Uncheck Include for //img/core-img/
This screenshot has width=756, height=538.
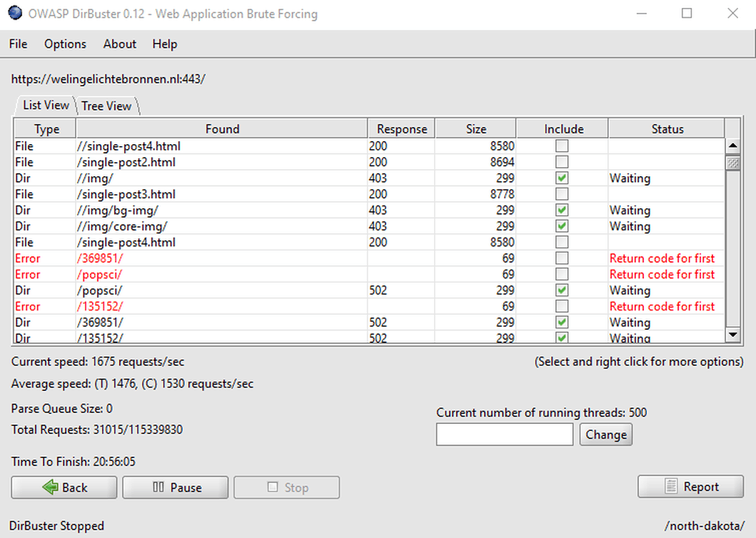pos(562,226)
